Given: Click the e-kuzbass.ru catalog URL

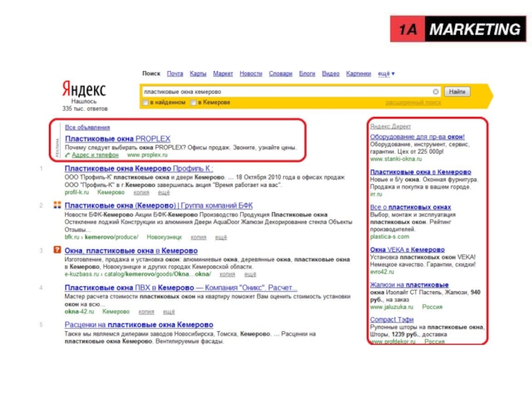Looking at the screenshot, I should (138, 274).
